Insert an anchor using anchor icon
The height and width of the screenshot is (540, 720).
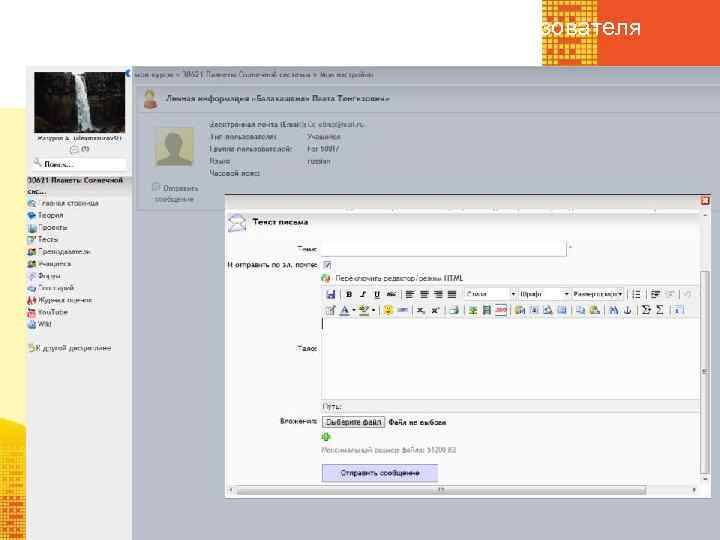tap(628, 310)
